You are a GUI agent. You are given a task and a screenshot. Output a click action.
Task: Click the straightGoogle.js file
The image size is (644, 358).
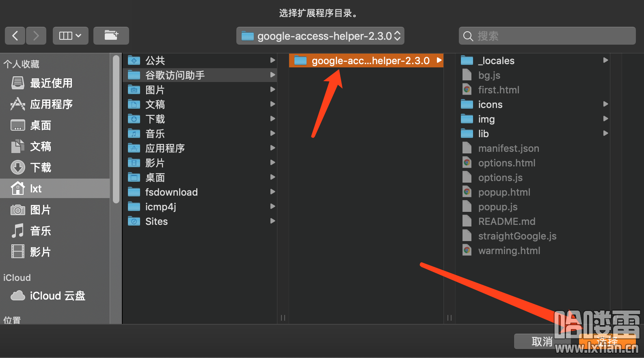pos(533,236)
